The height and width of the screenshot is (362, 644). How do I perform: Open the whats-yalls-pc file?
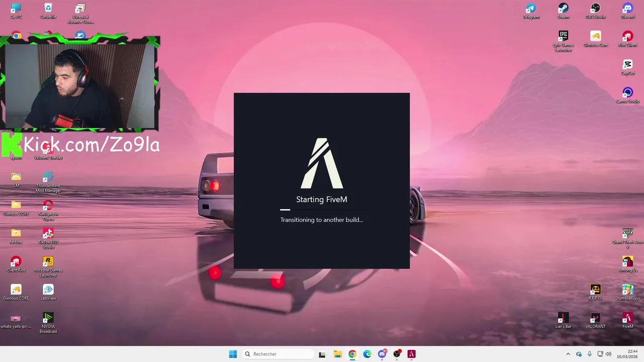tap(16, 321)
